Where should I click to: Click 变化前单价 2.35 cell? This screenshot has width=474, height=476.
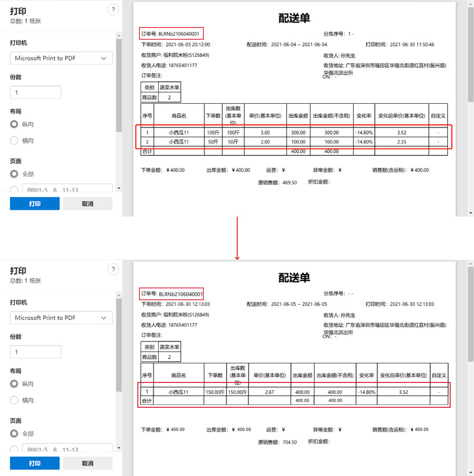[402, 142]
